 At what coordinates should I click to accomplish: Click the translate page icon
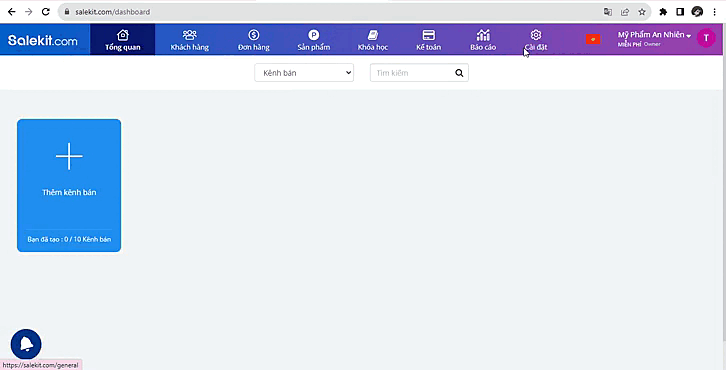pyautogui.click(x=608, y=12)
